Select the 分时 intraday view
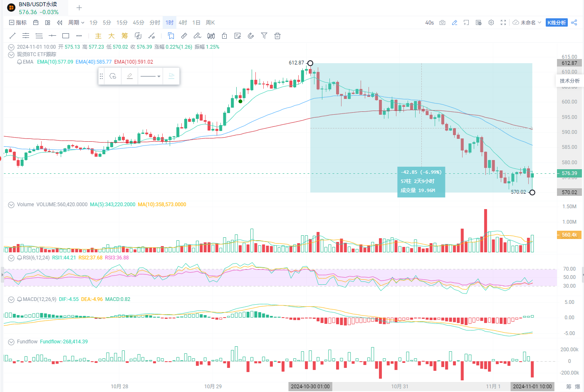 tap(155, 22)
